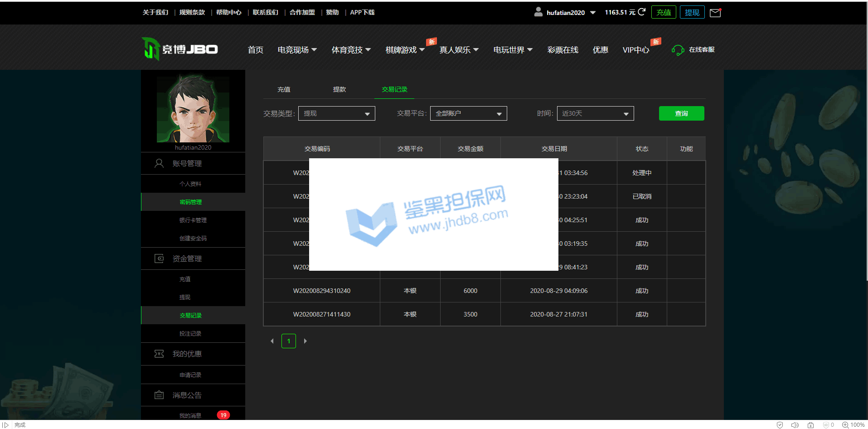Click the browser zoom magnifier icon

(x=845, y=425)
